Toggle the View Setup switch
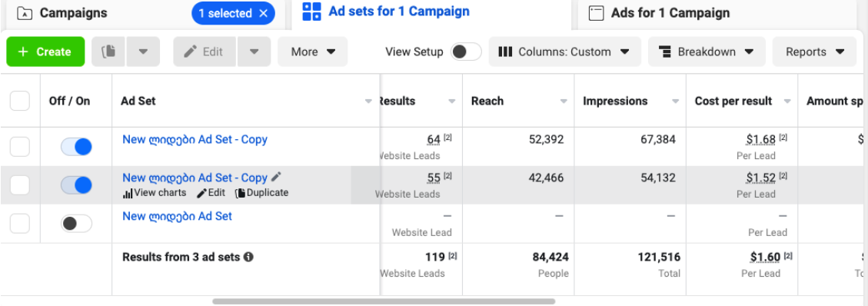This screenshot has height=306, width=868. point(466,52)
